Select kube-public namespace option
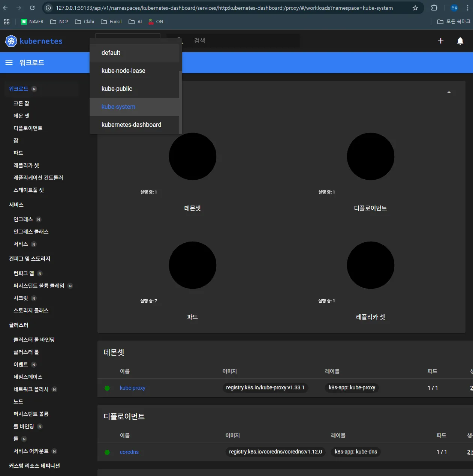473x476 pixels. [135, 89]
